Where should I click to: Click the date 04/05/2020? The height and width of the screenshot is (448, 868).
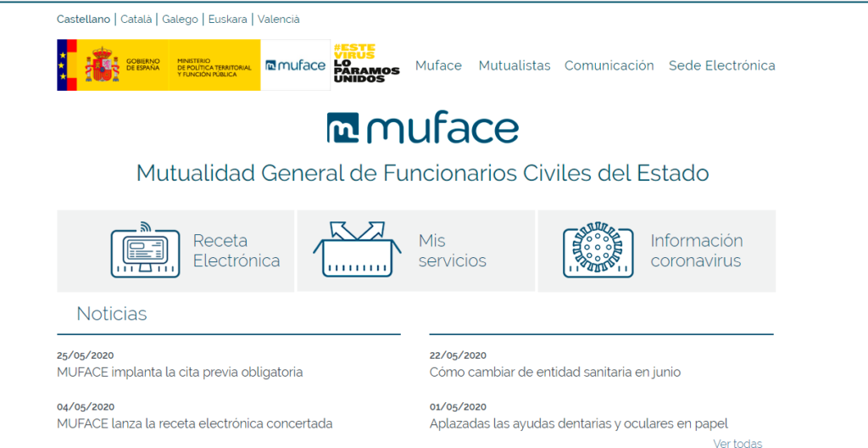[x=86, y=407]
